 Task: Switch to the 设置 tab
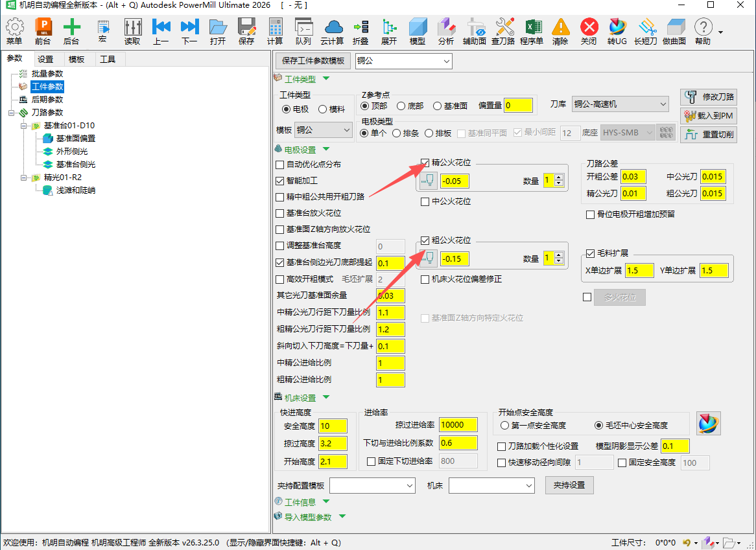click(46, 60)
